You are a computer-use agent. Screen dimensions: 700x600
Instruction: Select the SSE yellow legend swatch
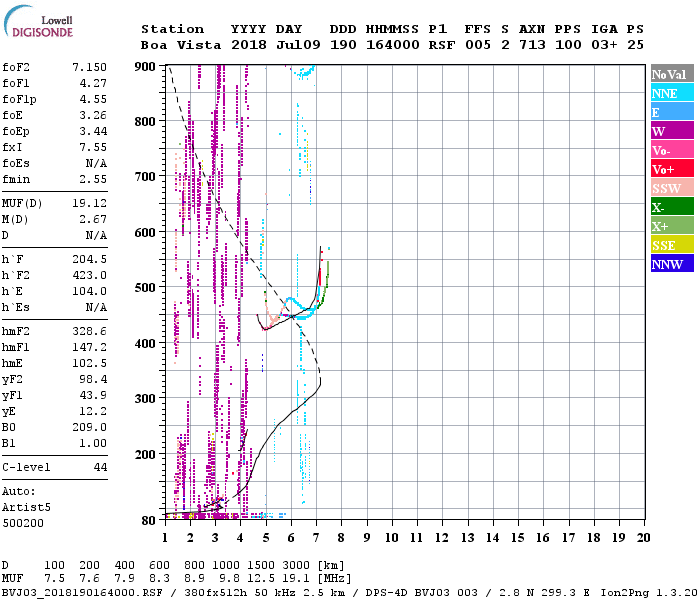[672, 245]
